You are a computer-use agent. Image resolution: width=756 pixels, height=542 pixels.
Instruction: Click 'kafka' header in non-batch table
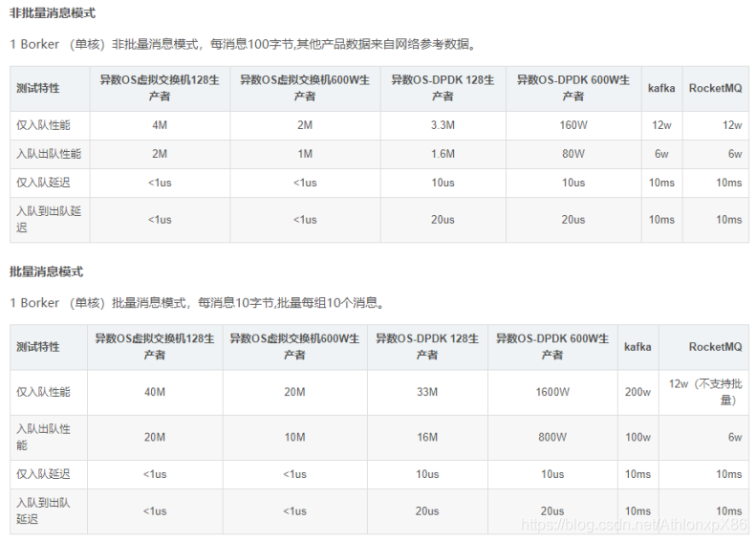(x=661, y=89)
